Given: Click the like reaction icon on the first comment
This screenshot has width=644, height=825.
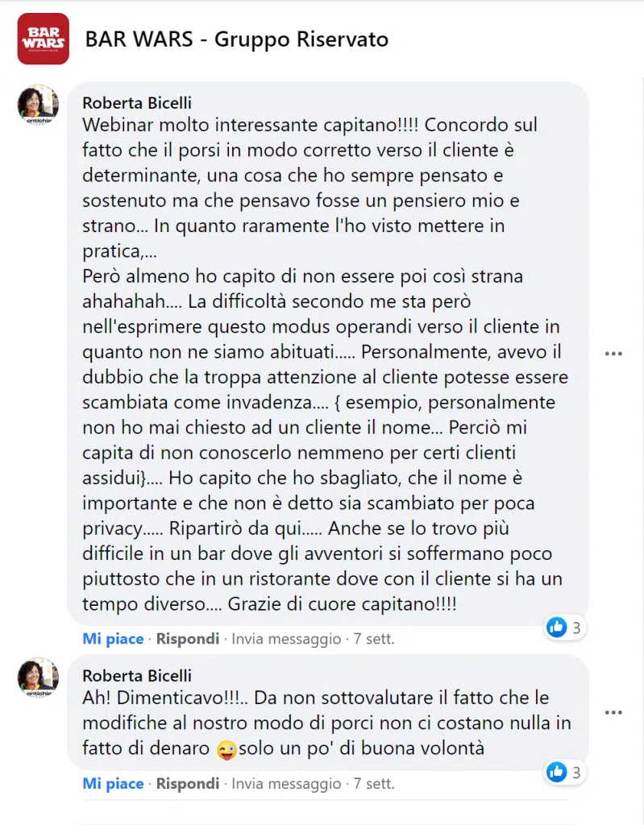Looking at the screenshot, I should (557, 627).
